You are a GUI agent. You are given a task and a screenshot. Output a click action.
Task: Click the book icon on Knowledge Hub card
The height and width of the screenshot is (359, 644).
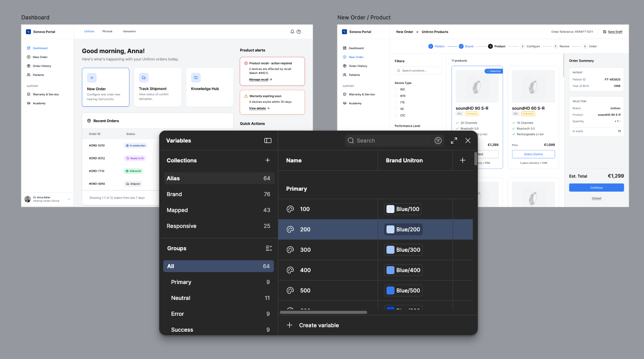click(x=196, y=77)
